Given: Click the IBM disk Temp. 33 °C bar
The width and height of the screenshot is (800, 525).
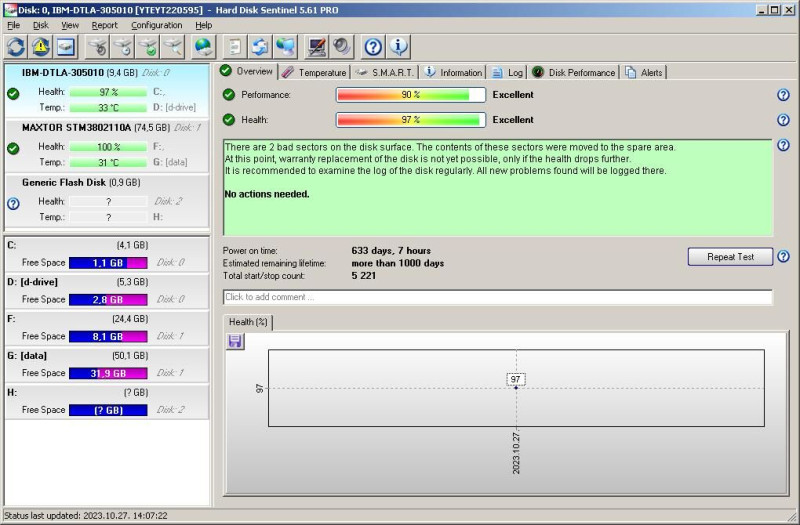Looking at the screenshot, I should click(x=108, y=108).
